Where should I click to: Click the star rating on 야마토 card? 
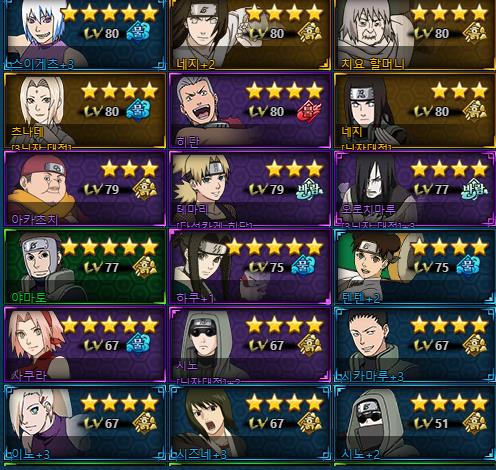pyautogui.click(x=109, y=247)
